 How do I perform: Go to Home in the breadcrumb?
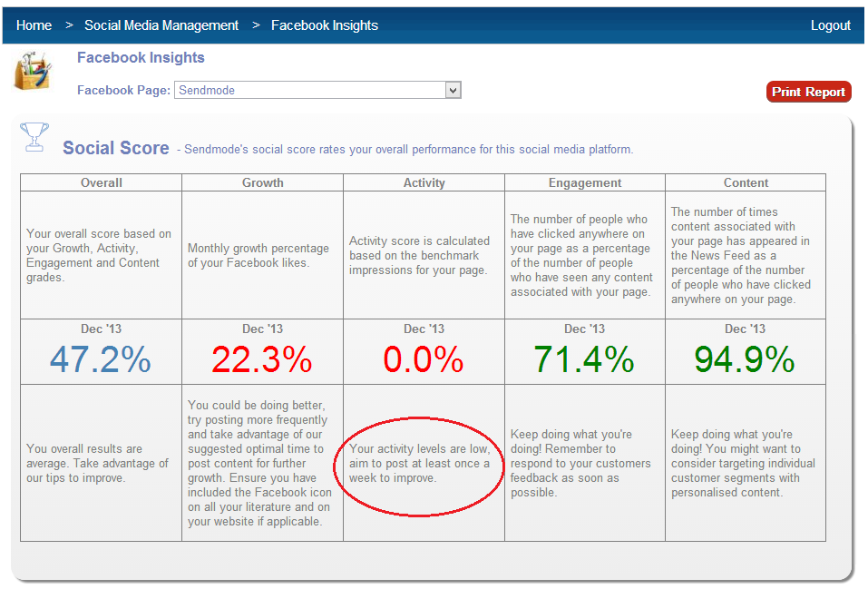34,25
